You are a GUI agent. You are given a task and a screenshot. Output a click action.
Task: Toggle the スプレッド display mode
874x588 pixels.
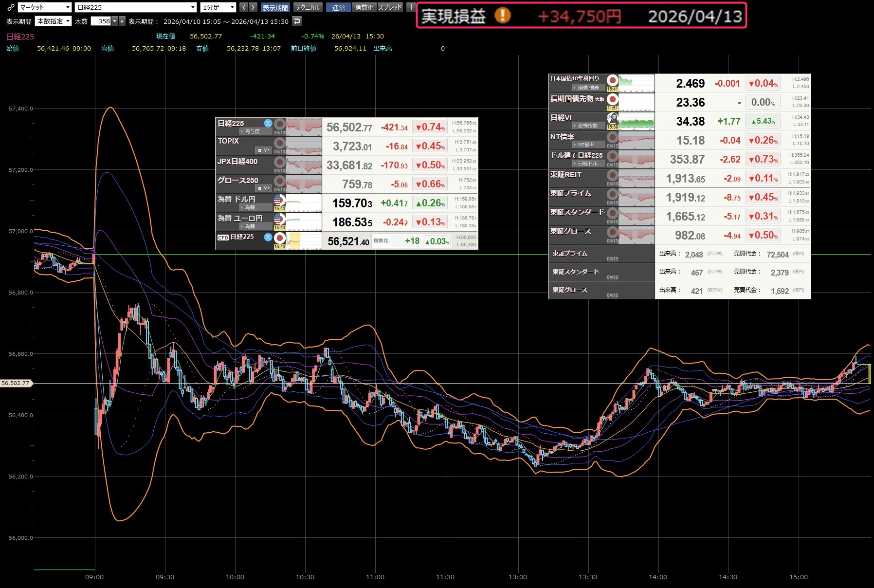pos(390,7)
